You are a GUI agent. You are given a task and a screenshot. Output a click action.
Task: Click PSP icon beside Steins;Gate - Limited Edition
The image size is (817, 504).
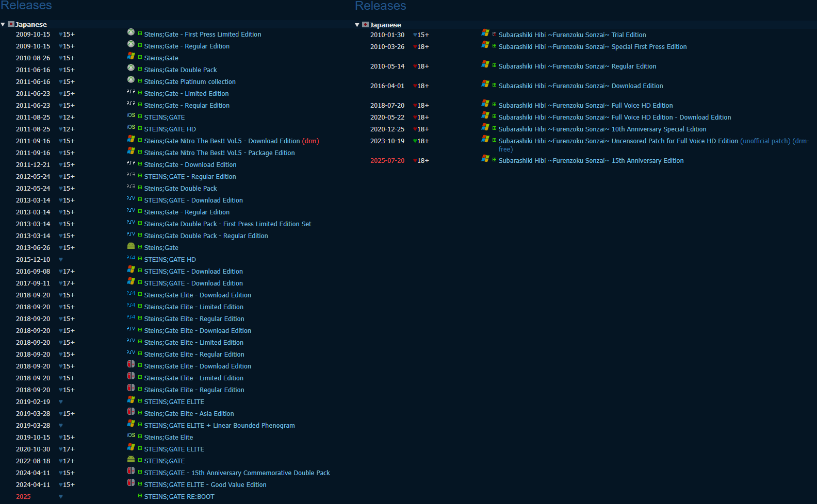coord(131,91)
